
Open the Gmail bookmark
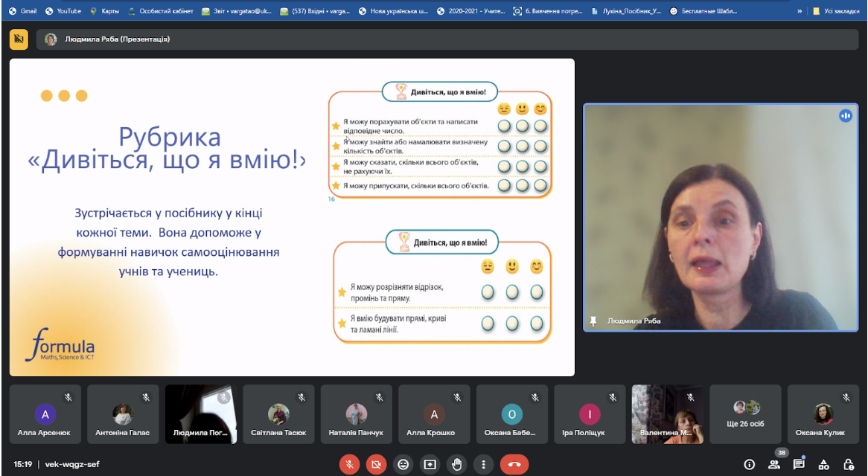[x=22, y=11]
